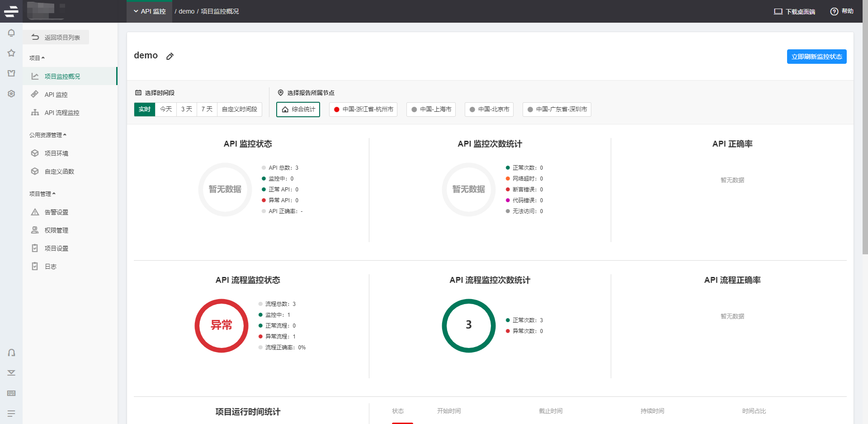The height and width of the screenshot is (424, 868).
Task: Select the 3 天 time range
Action: click(187, 109)
